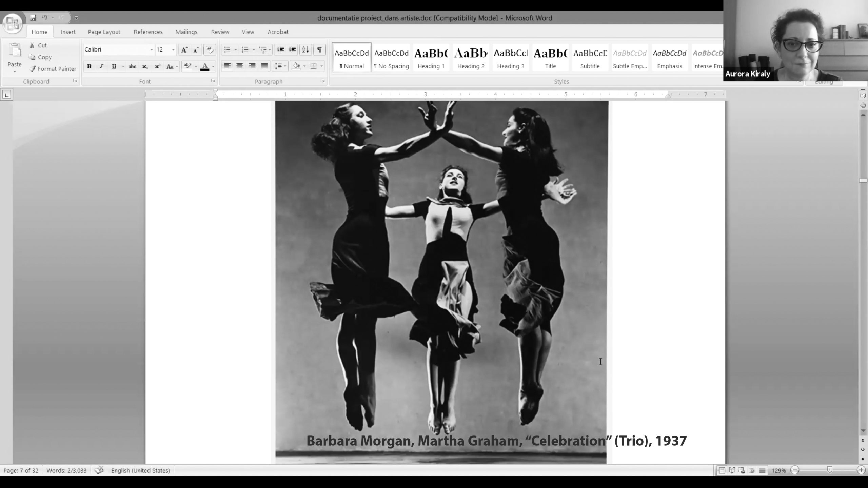The width and height of the screenshot is (868, 488).
Task: Shrink font size
Action: tap(196, 50)
